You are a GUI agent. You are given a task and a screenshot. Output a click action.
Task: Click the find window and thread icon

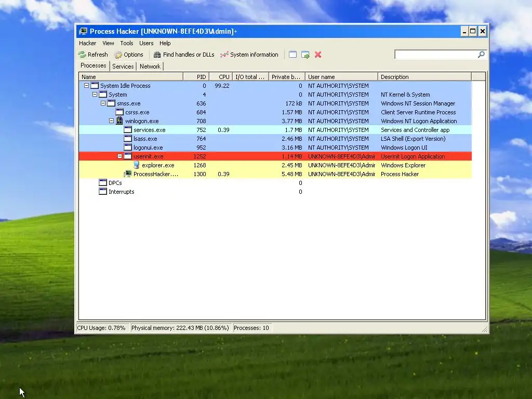point(305,55)
